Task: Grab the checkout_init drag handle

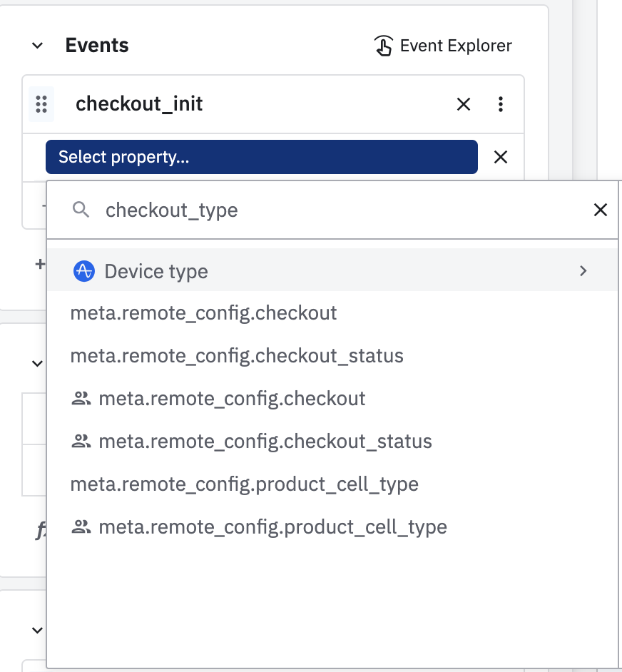Action: [x=41, y=104]
